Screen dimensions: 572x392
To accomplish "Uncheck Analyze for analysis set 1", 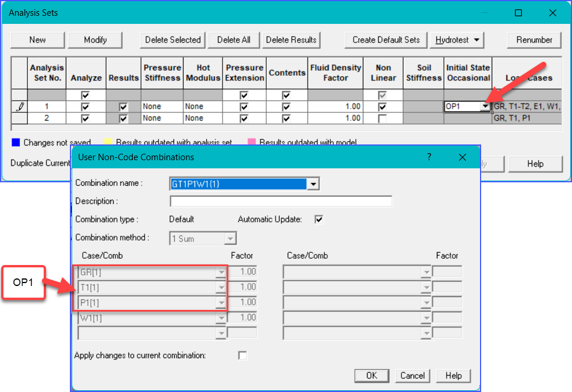I will tap(86, 107).
